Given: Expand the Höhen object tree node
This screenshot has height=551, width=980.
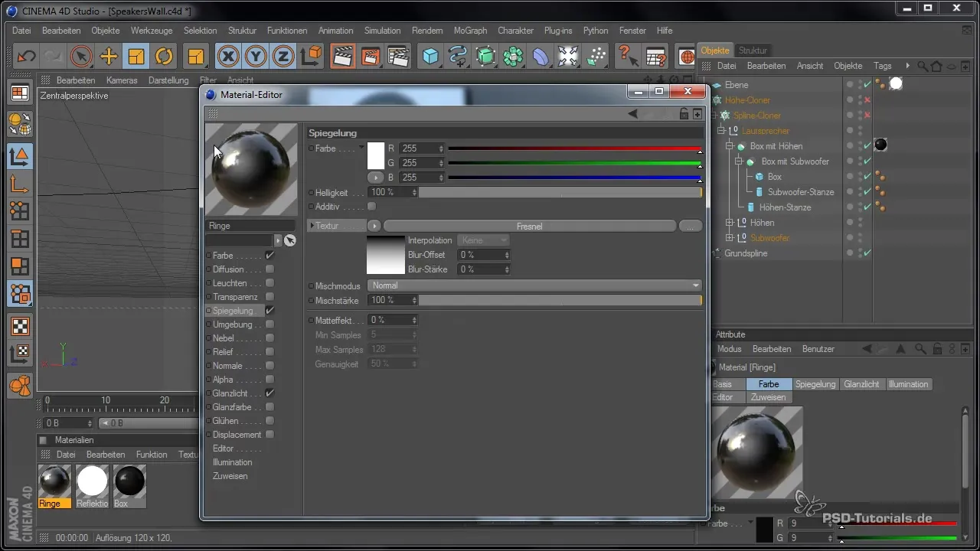Looking at the screenshot, I should [x=730, y=223].
